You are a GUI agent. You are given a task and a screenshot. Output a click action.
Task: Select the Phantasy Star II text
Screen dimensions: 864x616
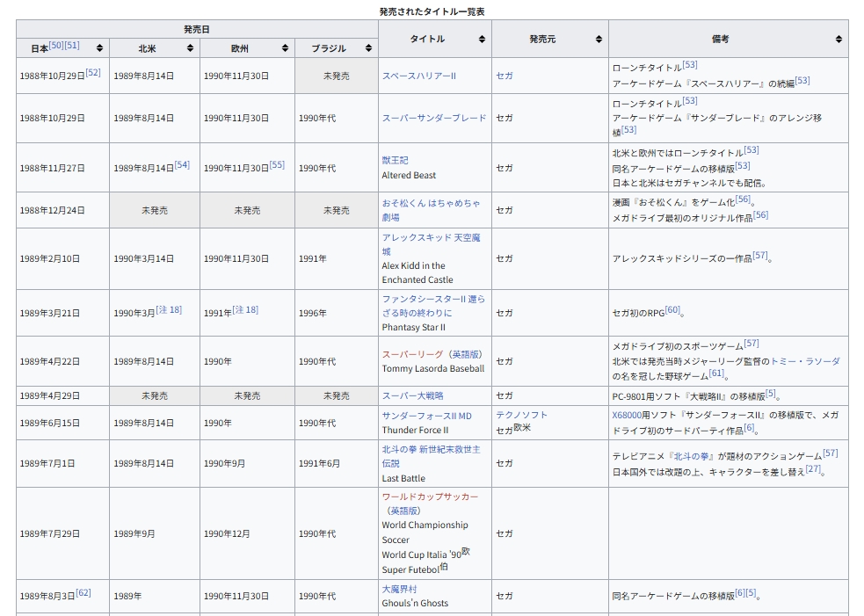pyautogui.click(x=414, y=327)
